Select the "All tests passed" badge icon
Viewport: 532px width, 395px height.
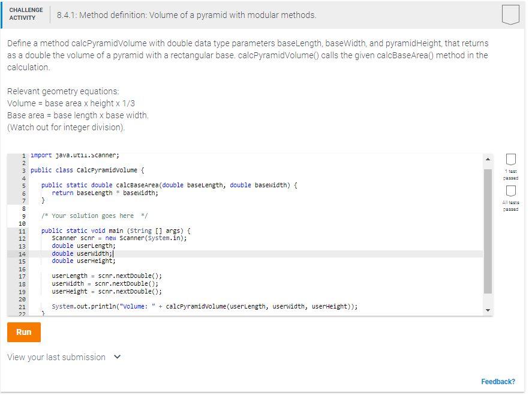[x=511, y=191]
